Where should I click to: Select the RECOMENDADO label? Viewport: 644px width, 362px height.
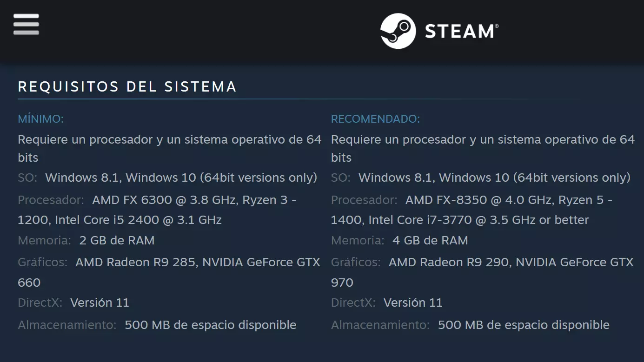coord(375,119)
